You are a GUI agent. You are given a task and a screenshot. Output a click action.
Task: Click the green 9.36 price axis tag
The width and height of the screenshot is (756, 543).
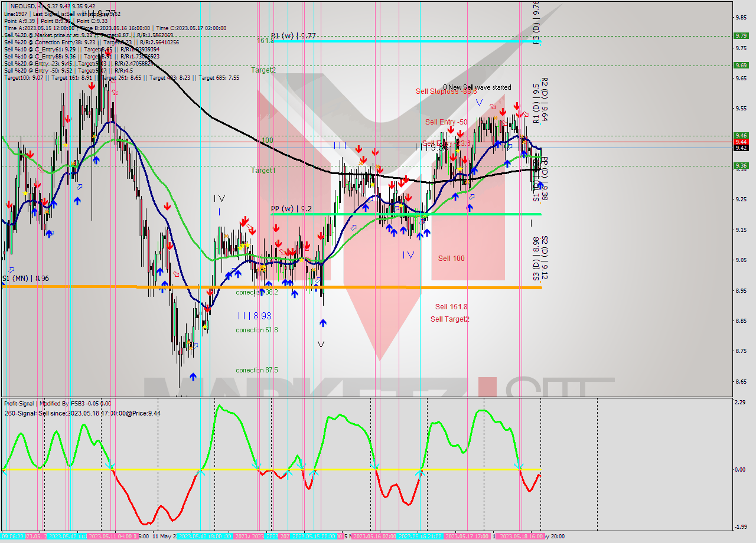tap(741, 166)
